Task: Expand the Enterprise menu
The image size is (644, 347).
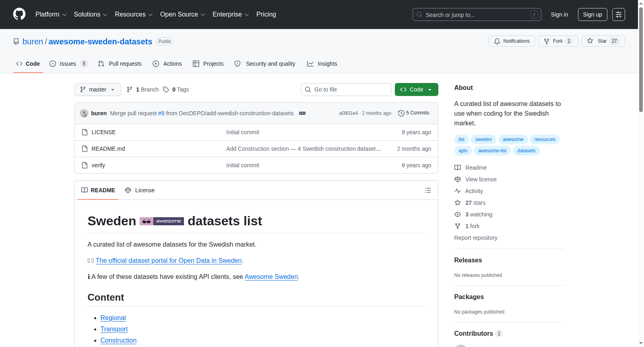Action: pyautogui.click(x=231, y=15)
